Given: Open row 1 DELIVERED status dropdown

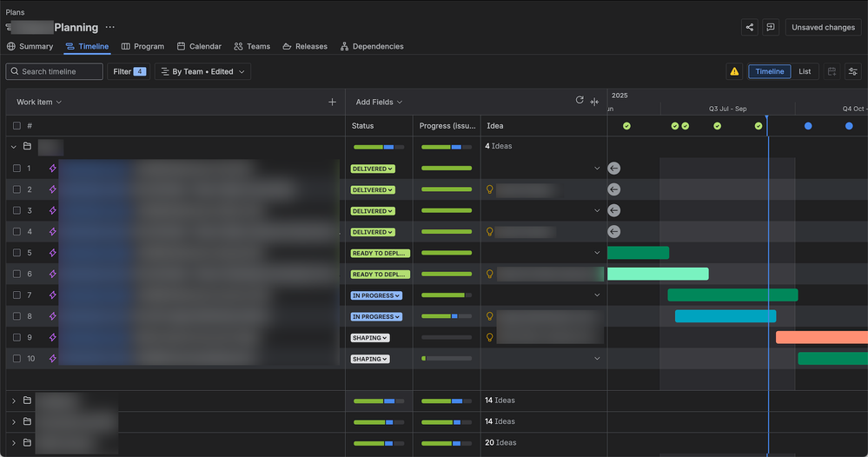Looking at the screenshot, I should click(x=373, y=169).
